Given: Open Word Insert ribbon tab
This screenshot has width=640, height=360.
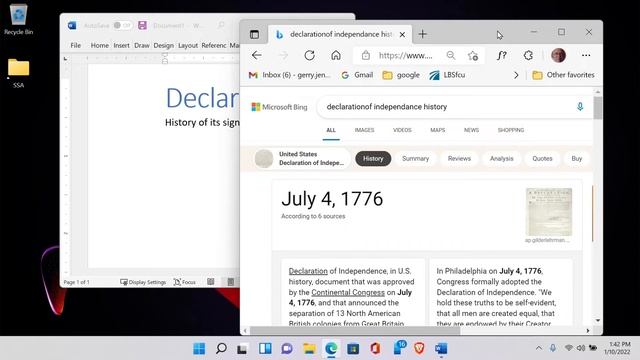Looking at the screenshot, I should click(x=121, y=45).
